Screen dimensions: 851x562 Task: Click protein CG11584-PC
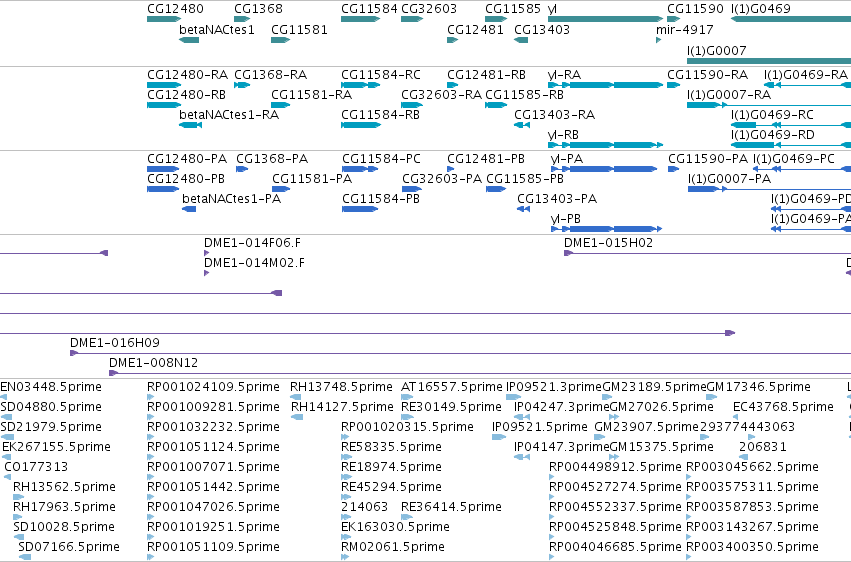[360, 169]
